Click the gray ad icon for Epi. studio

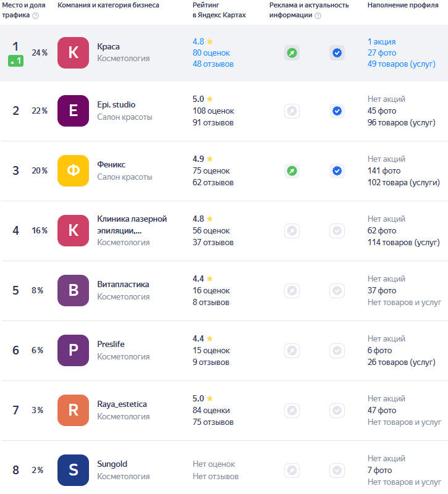click(292, 111)
